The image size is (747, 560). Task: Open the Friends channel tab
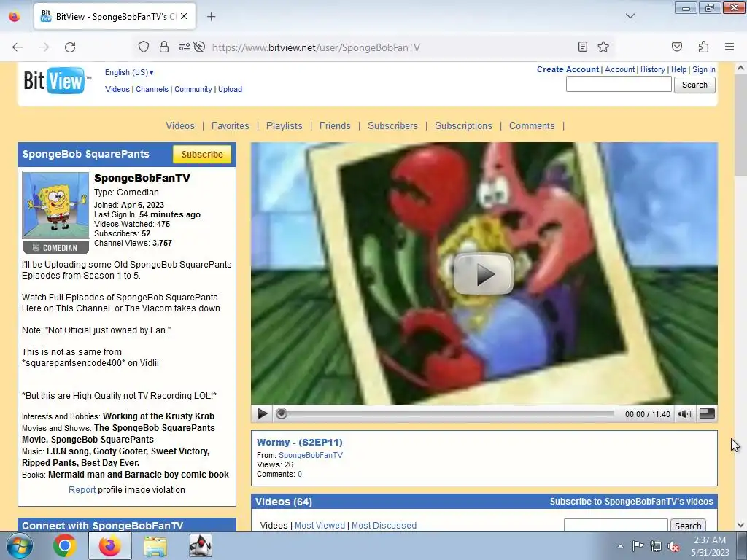pos(335,125)
